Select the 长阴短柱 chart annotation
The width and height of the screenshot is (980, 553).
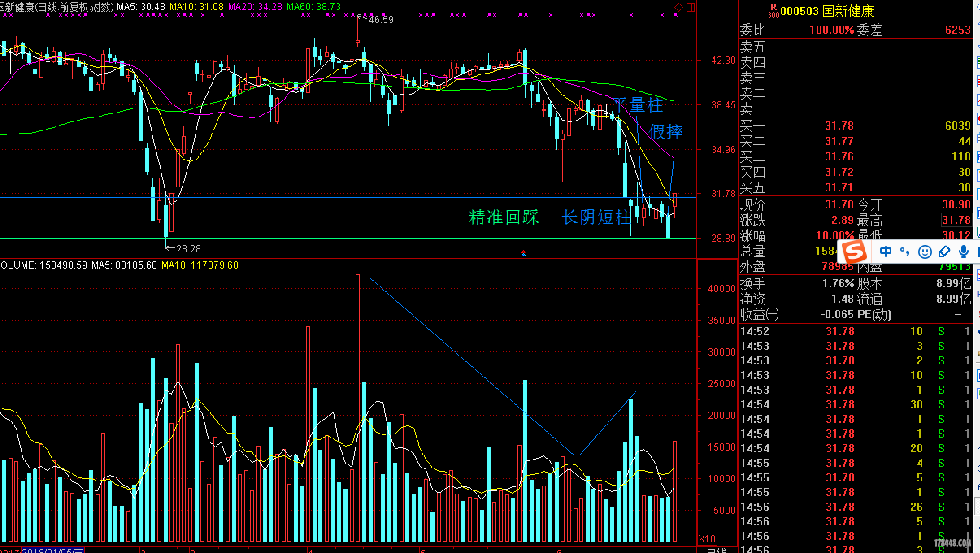(x=597, y=217)
